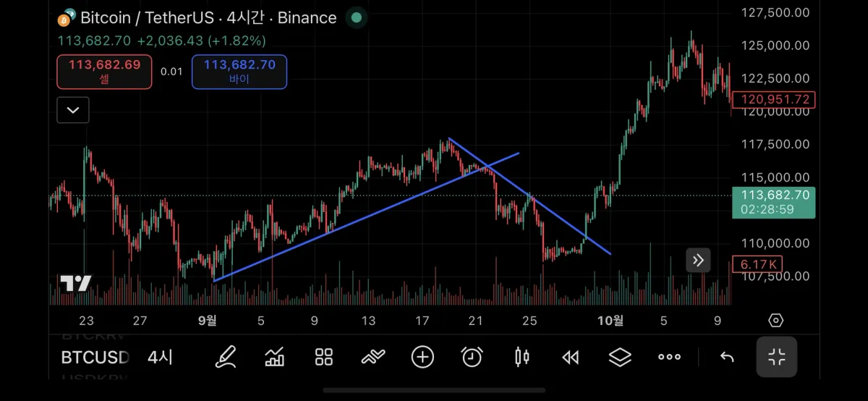Tap the four-squares layout icon

(x=323, y=357)
